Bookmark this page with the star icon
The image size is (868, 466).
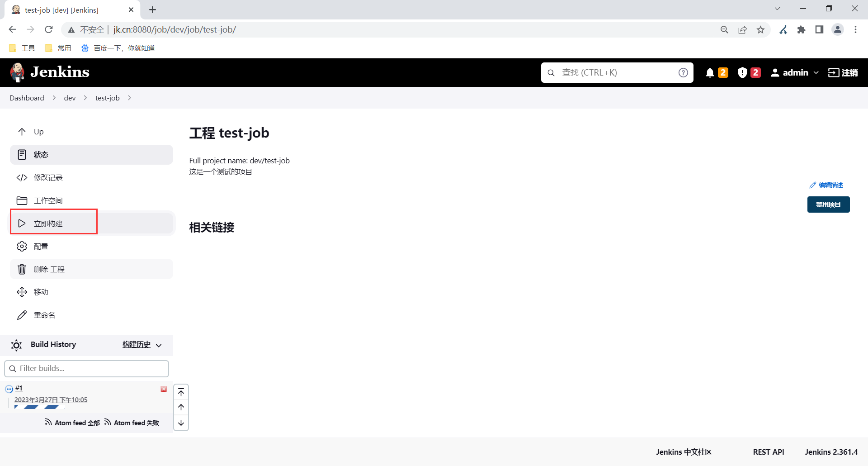tap(760, 29)
